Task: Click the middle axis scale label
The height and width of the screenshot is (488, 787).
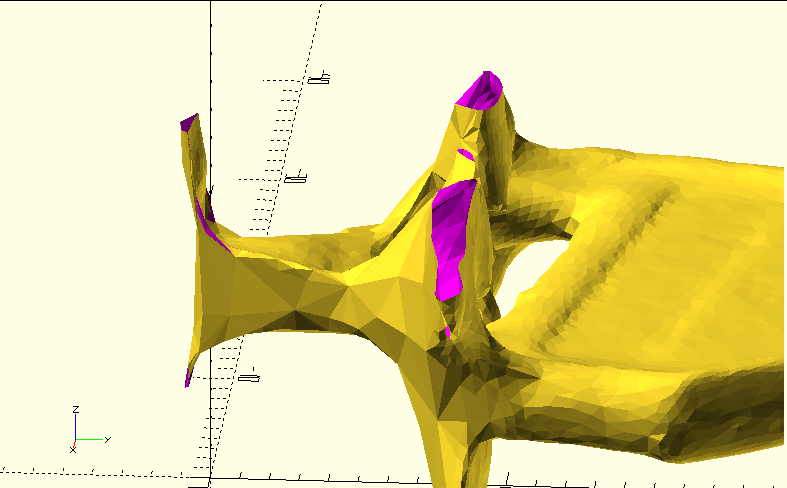Action: [x=295, y=179]
